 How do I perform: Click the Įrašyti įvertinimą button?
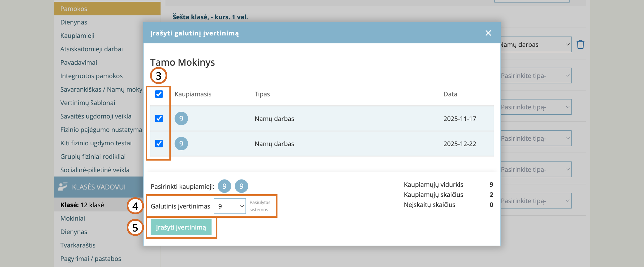tap(181, 227)
